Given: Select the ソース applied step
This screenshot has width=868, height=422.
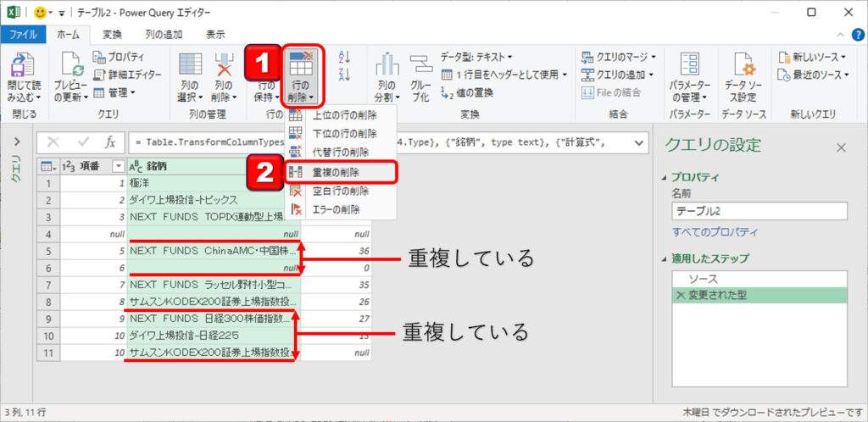Looking at the screenshot, I should (759, 280).
